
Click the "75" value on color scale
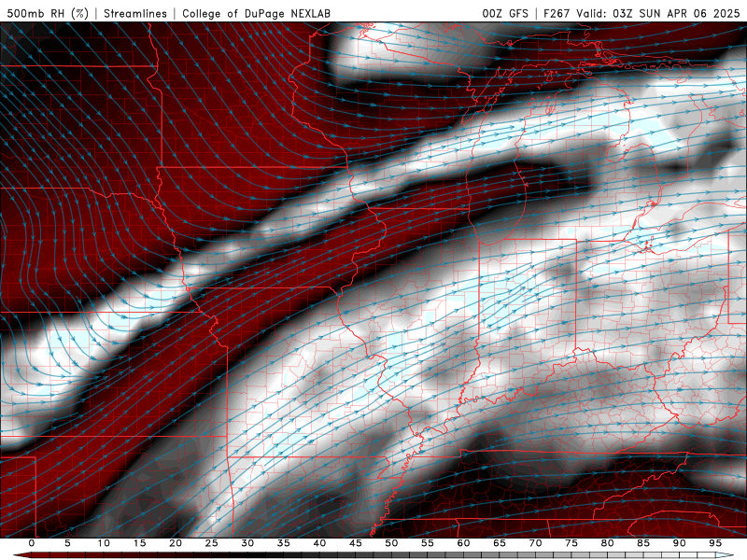point(571,543)
